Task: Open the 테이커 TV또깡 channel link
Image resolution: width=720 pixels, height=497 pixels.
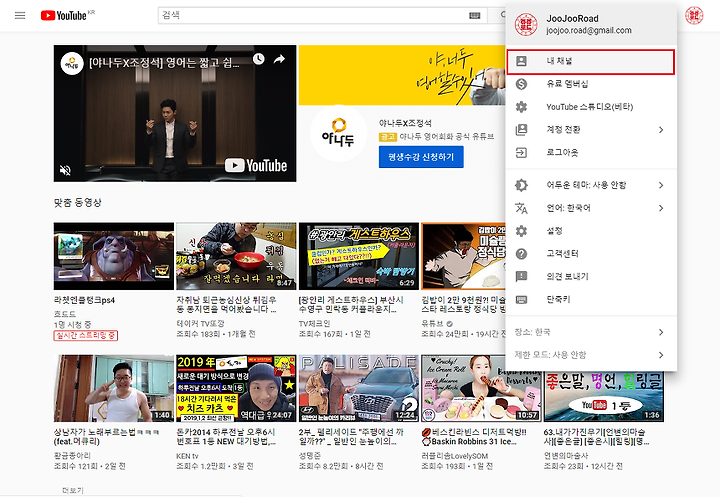Action: point(200,323)
